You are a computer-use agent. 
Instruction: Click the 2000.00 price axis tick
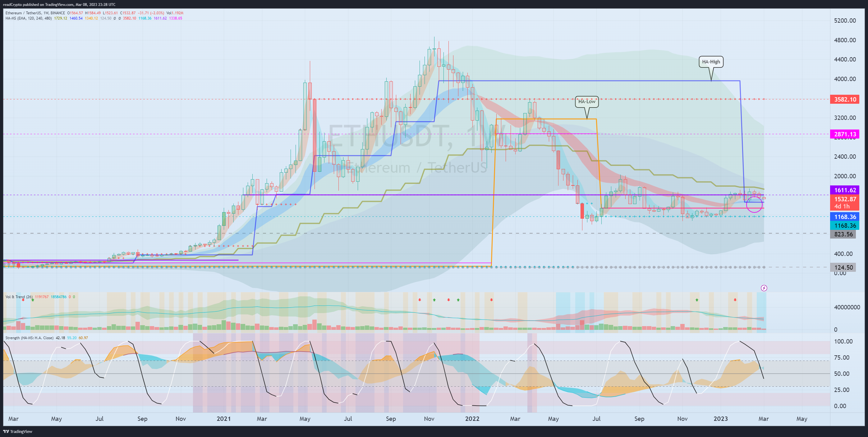pos(845,176)
